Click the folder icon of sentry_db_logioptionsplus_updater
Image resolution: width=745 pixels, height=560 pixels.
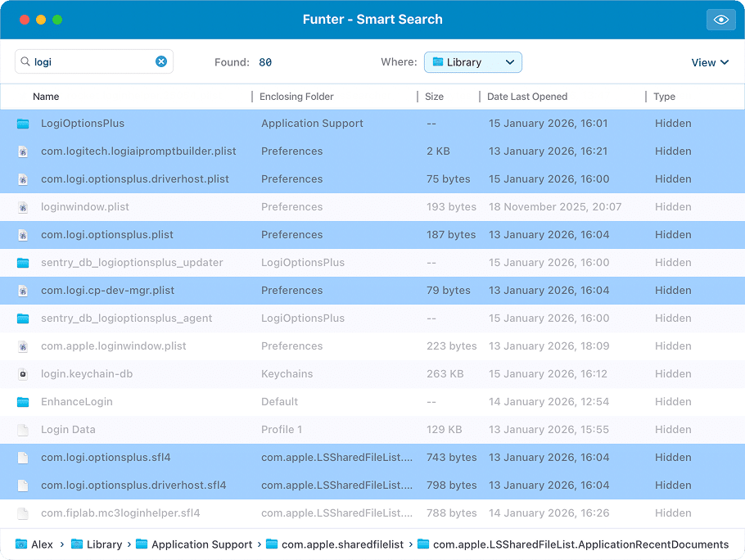pyautogui.click(x=23, y=262)
